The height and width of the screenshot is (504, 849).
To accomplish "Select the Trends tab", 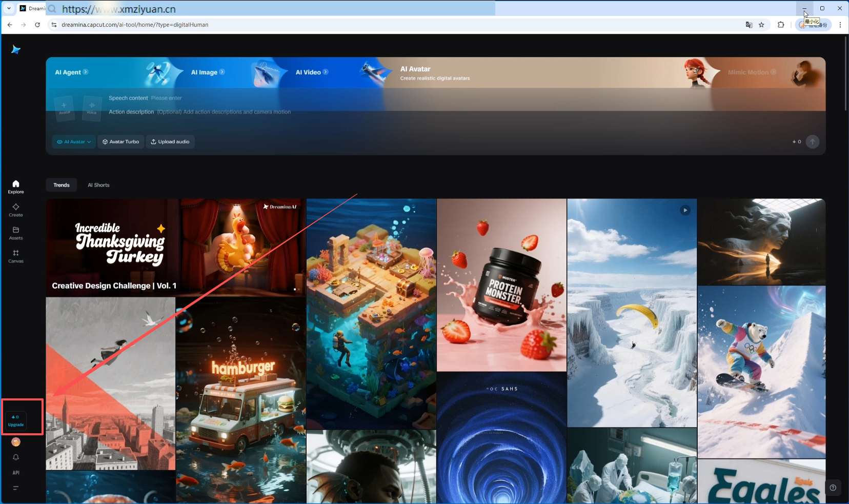I will pyautogui.click(x=62, y=185).
